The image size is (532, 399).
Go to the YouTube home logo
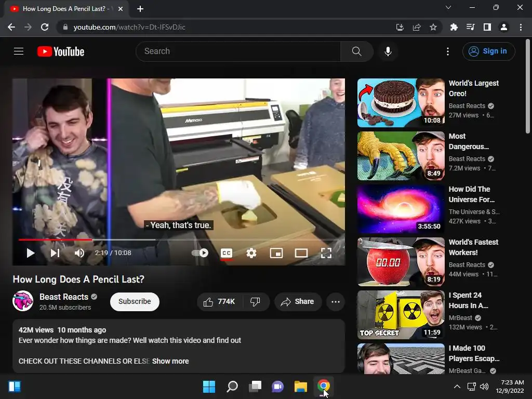pos(61,51)
